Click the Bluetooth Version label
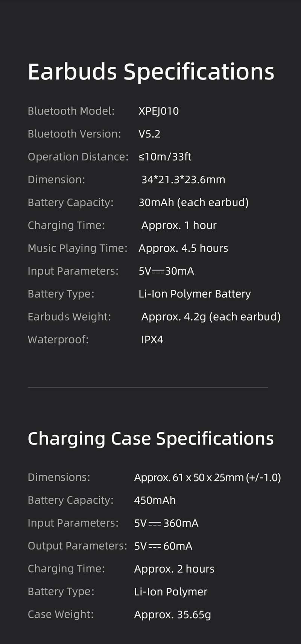The width and height of the screenshot is (301, 644). (x=74, y=134)
